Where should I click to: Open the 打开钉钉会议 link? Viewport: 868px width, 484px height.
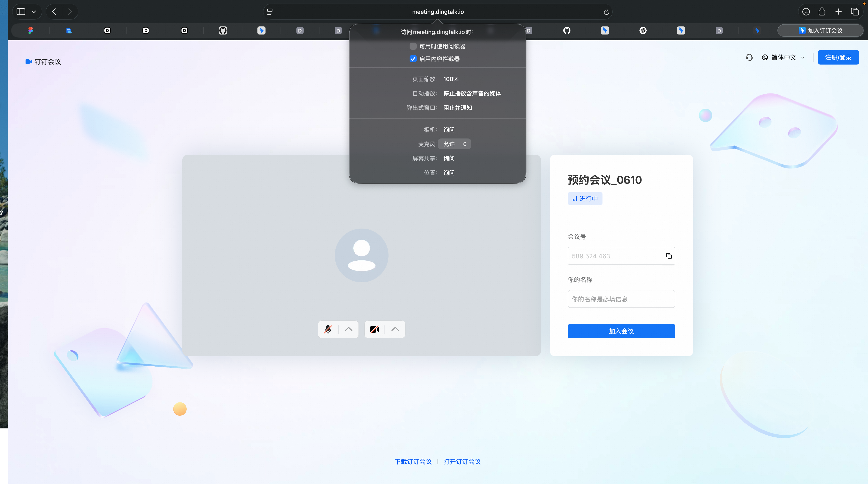tap(462, 462)
